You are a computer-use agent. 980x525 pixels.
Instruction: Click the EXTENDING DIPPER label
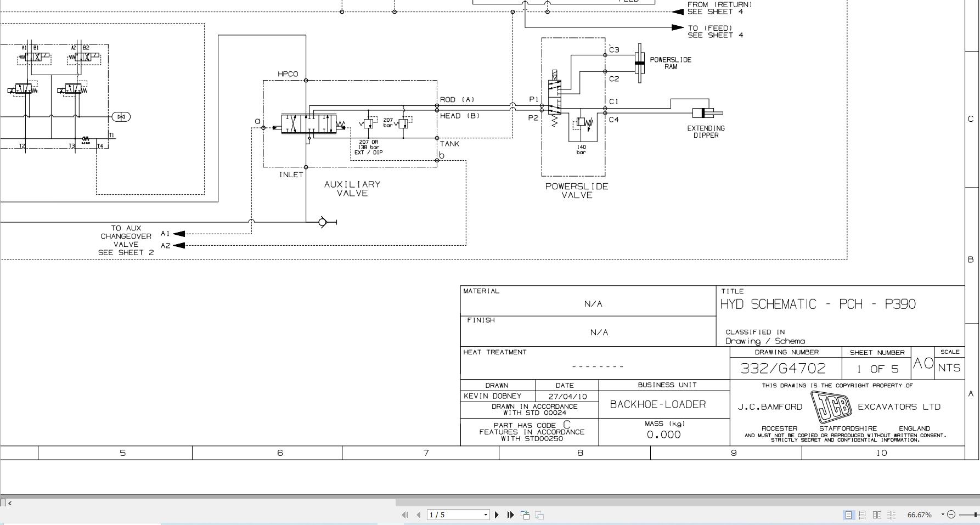click(x=706, y=132)
